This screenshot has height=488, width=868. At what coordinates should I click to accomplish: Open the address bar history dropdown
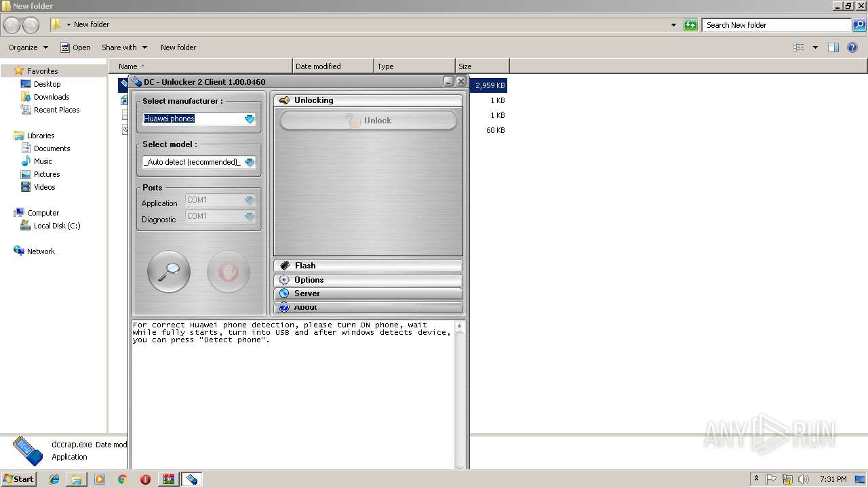click(x=673, y=25)
